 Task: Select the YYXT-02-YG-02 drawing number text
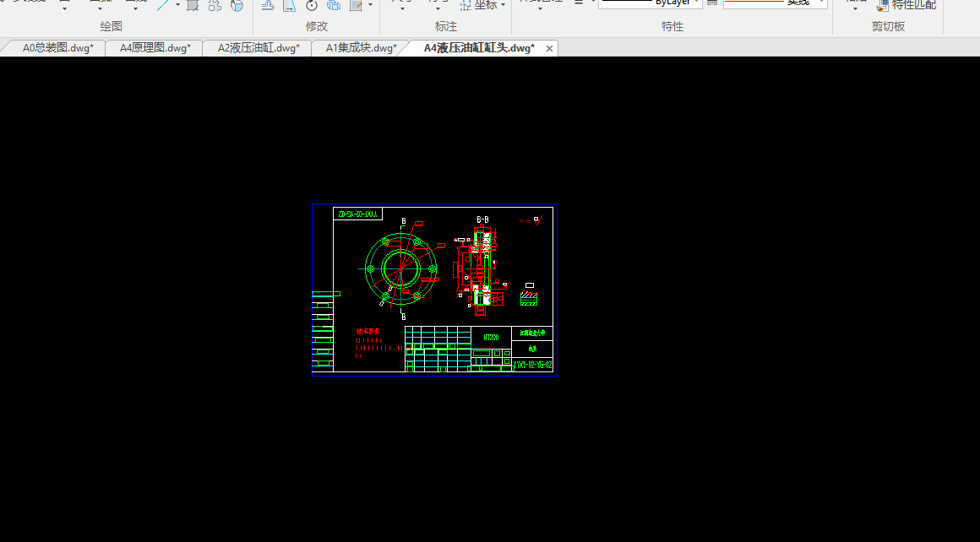click(532, 365)
